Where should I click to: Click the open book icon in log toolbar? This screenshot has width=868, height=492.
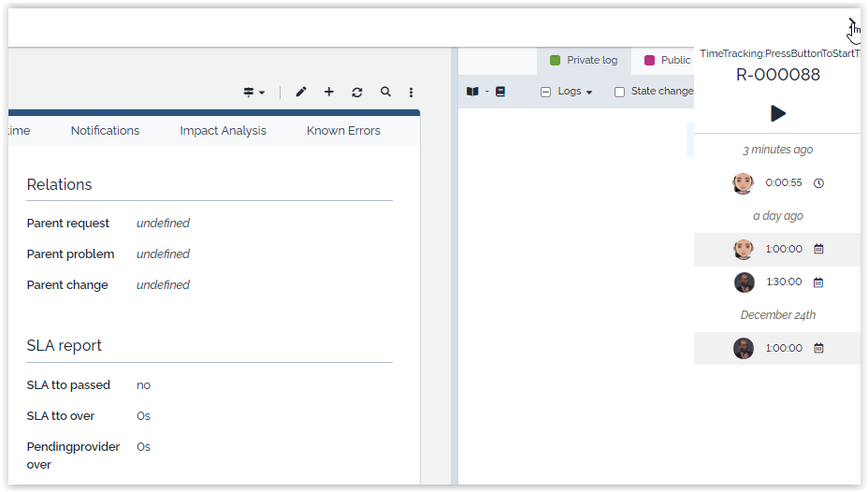click(472, 92)
